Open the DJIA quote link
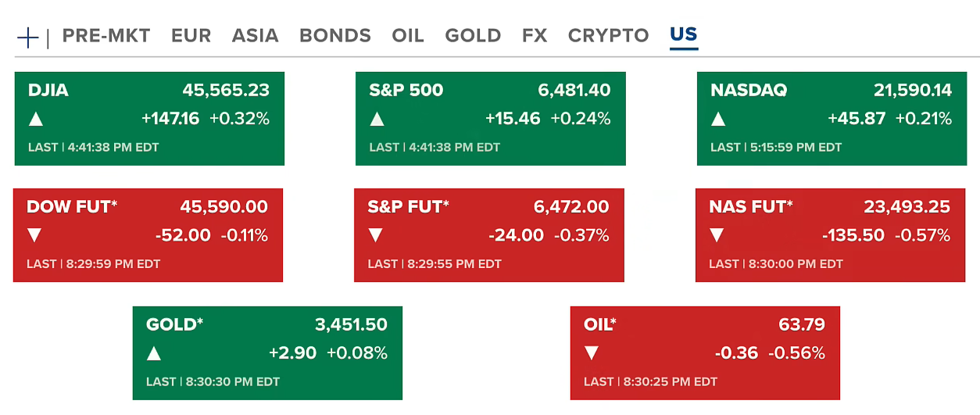This screenshot has height=415, width=980. tap(48, 91)
